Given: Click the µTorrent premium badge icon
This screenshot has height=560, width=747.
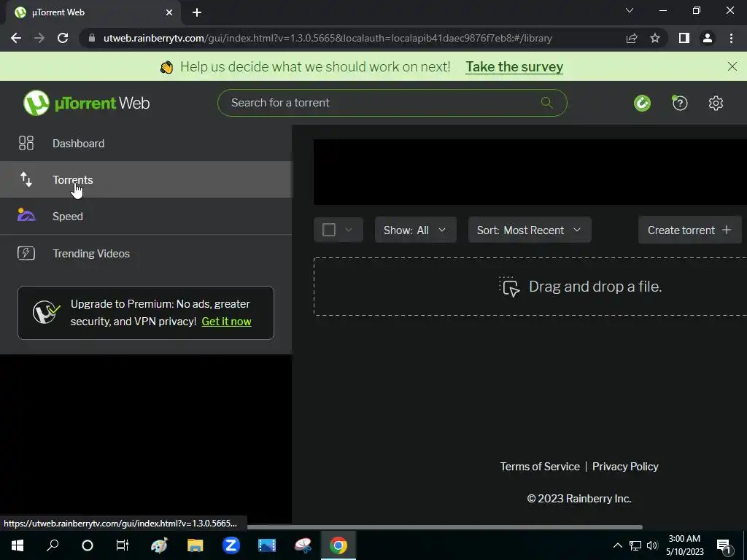Looking at the screenshot, I should pos(46,312).
